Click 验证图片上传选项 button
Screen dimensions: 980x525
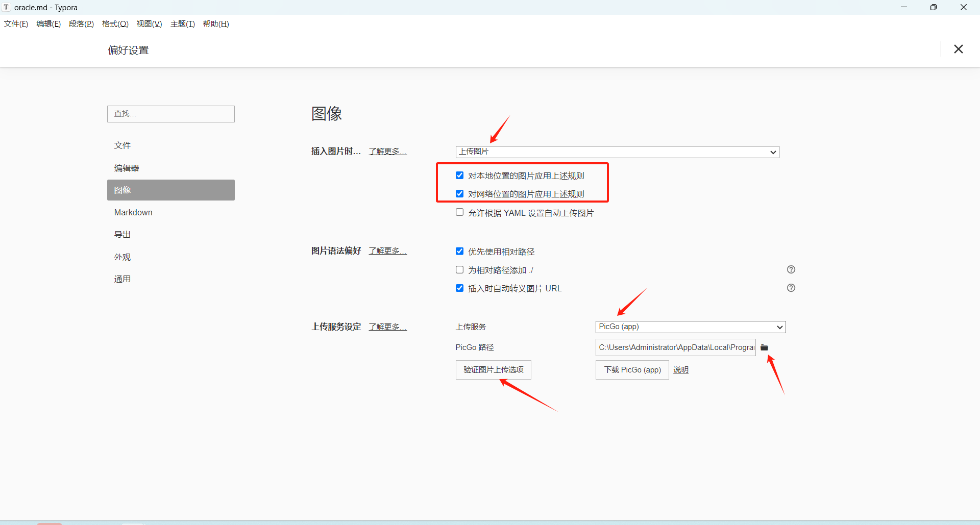(493, 370)
